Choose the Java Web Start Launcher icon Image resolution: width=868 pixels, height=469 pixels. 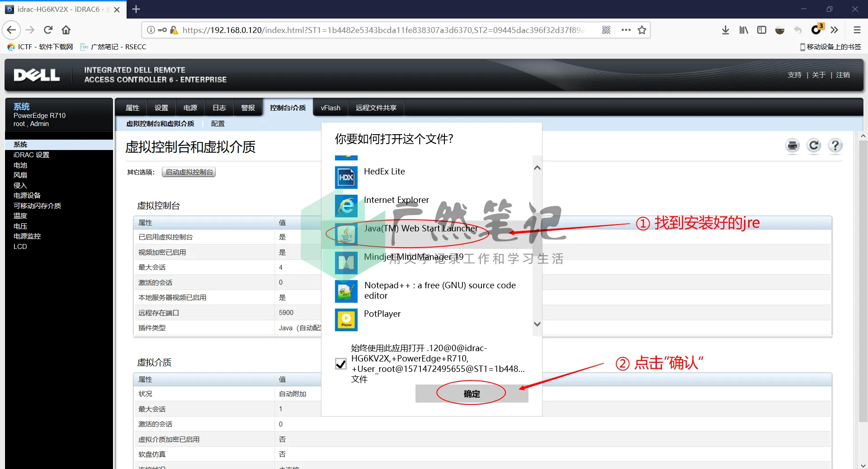coord(346,234)
